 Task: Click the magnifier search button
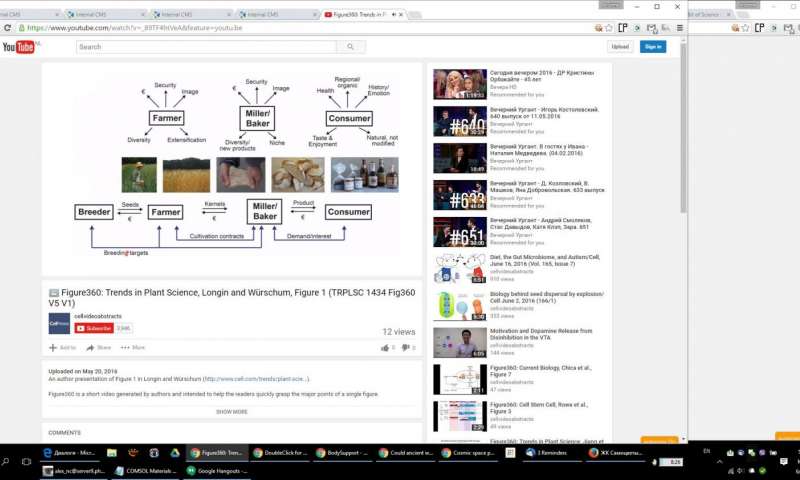(351, 47)
